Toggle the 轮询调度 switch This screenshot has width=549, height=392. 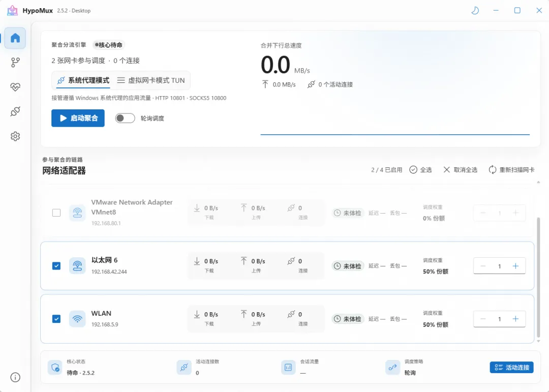coord(125,118)
